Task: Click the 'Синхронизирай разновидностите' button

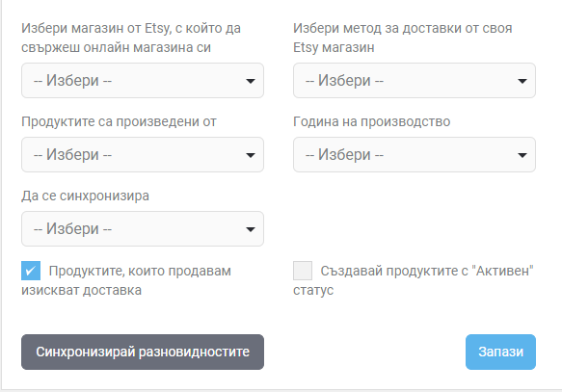Action: click(143, 352)
